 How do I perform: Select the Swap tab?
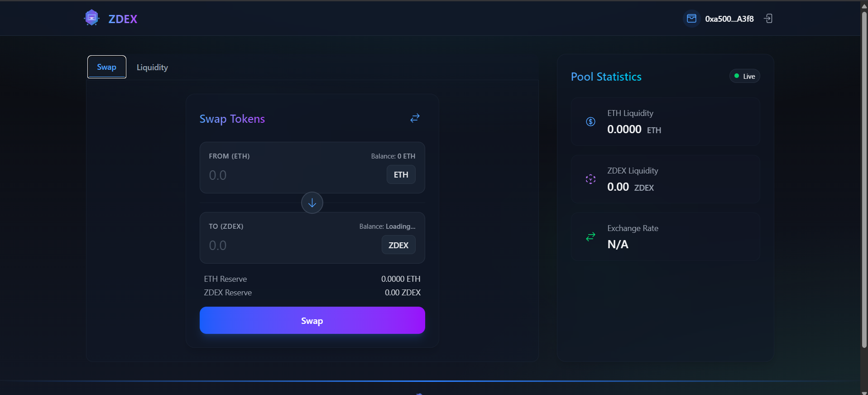click(x=107, y=67)
